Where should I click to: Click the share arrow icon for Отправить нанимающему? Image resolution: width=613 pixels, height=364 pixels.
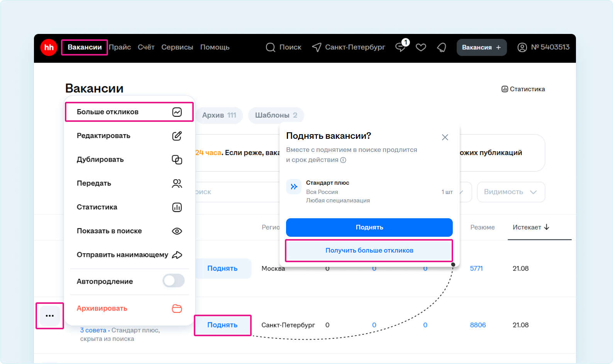[x=177, y=255]
